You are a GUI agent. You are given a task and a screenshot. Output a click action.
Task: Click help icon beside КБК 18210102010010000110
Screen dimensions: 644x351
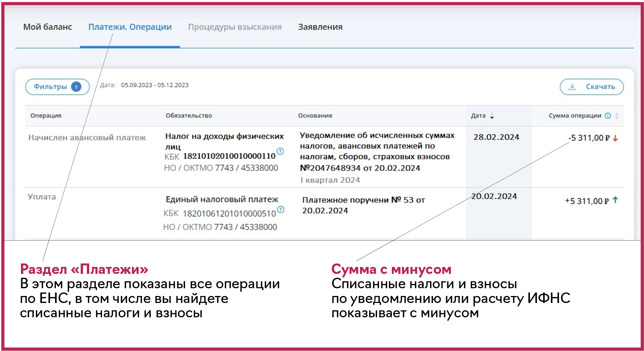(280, 151)
